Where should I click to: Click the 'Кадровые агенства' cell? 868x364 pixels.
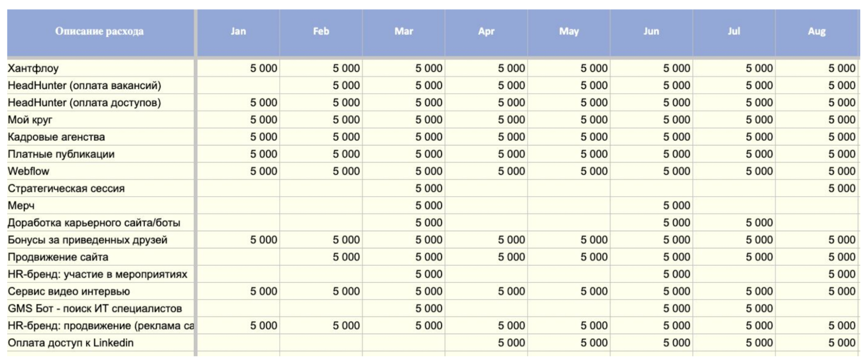point(100,137)
